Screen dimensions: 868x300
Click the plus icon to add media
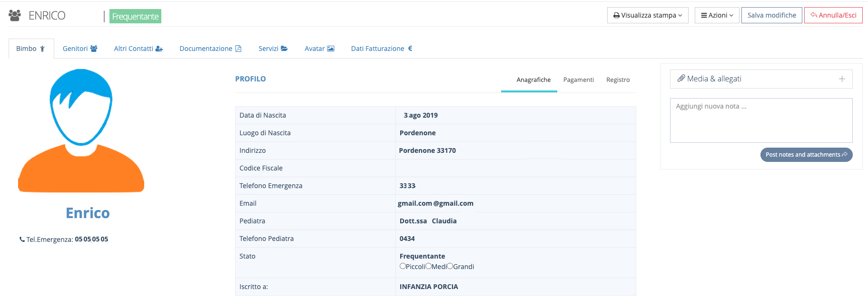tap(842, 79)
